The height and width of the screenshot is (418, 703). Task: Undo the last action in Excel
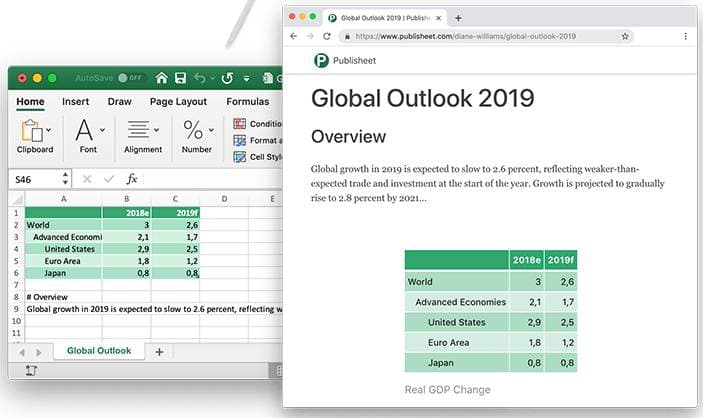pyautogui.click(x=200, y=78)
